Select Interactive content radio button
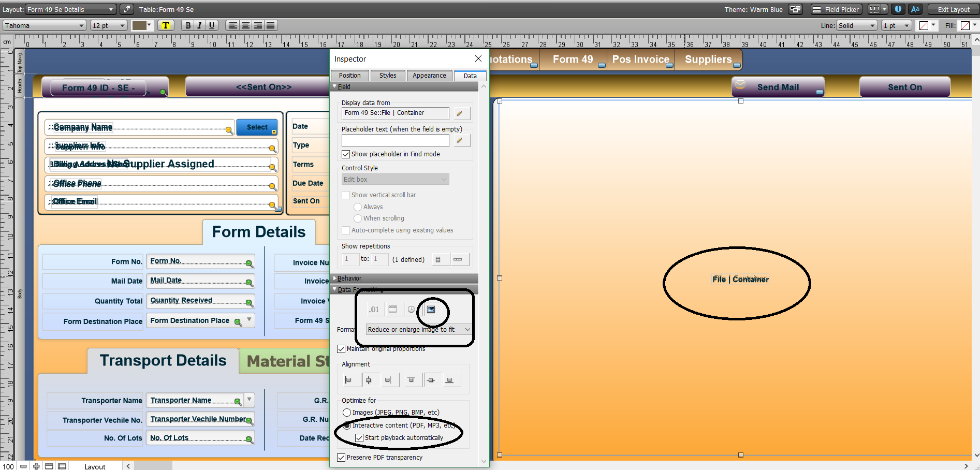This screenshot has width=980, height=470. point(347,425)
